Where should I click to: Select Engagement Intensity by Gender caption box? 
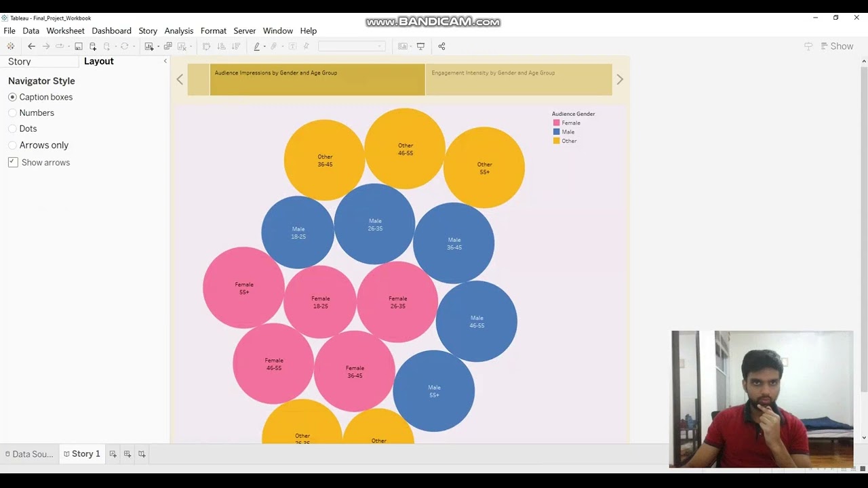pyautogui.click(x=519, y=79)
